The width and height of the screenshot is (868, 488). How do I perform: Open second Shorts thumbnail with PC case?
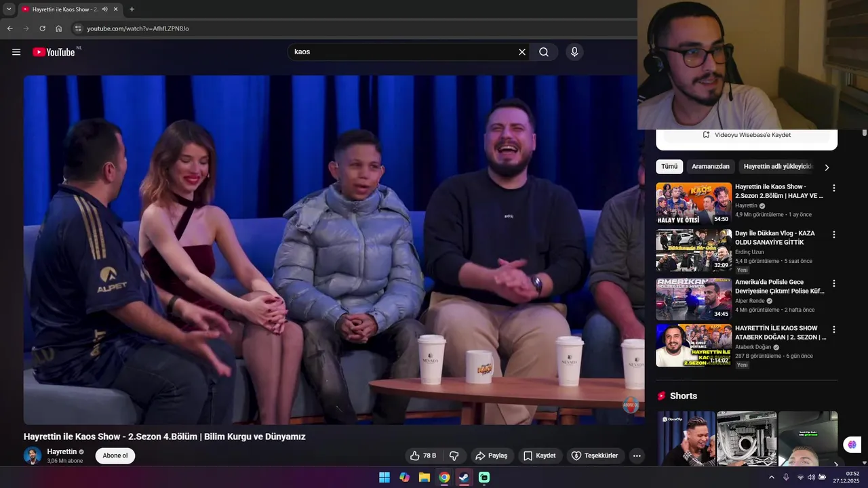click(x=747, y=439)
